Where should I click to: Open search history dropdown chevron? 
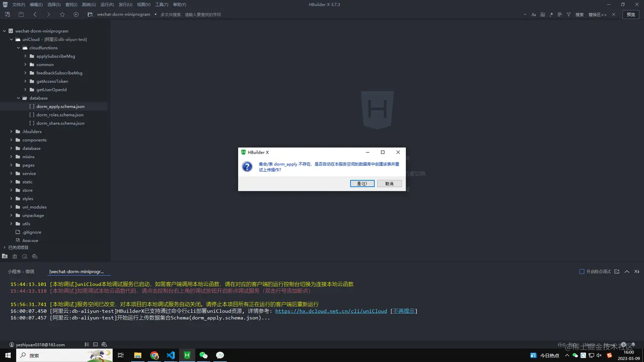pos(525,14)
